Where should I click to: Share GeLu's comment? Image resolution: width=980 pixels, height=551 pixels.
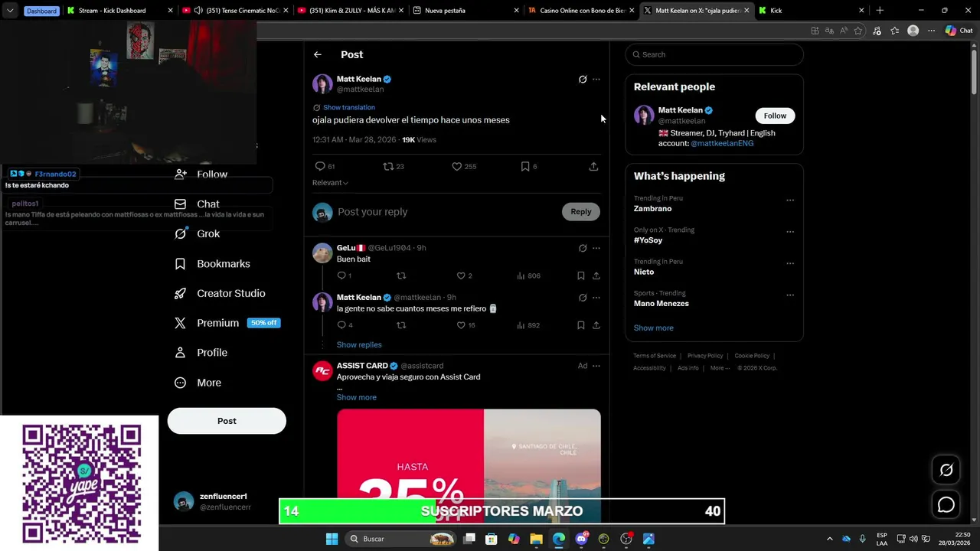596,275
